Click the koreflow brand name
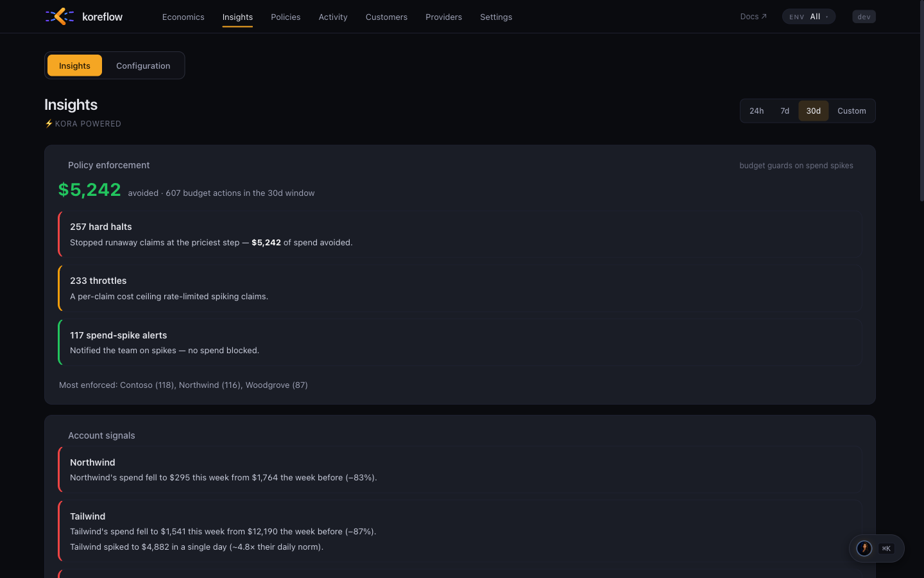Image resolution: width=924 pixels, height=578 pixels. pyautogui.click(x=103, y=17)
